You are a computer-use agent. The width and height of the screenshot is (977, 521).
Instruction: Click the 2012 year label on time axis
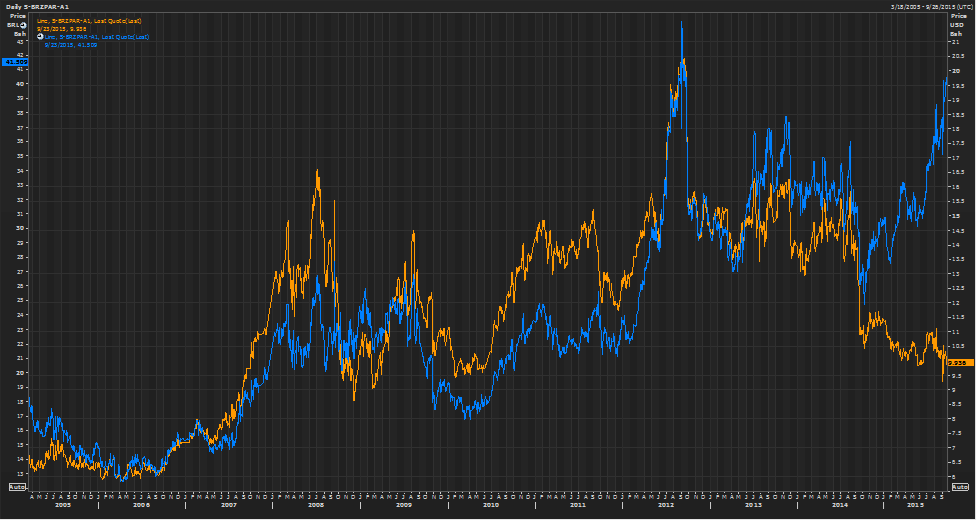666,505
